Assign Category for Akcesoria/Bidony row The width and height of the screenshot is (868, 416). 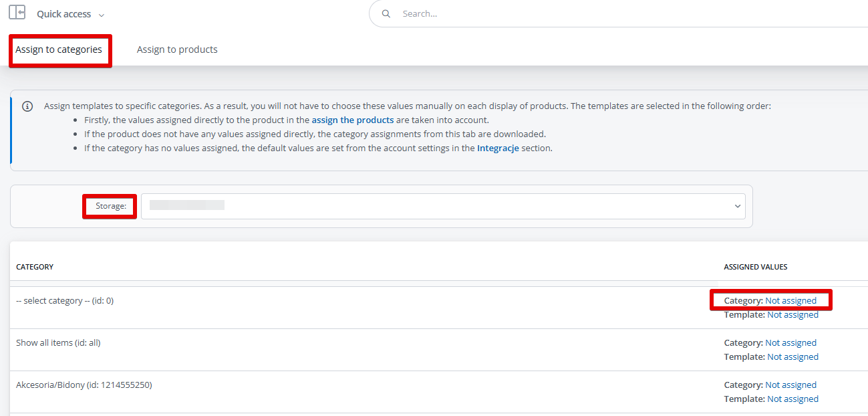[790, 385]
